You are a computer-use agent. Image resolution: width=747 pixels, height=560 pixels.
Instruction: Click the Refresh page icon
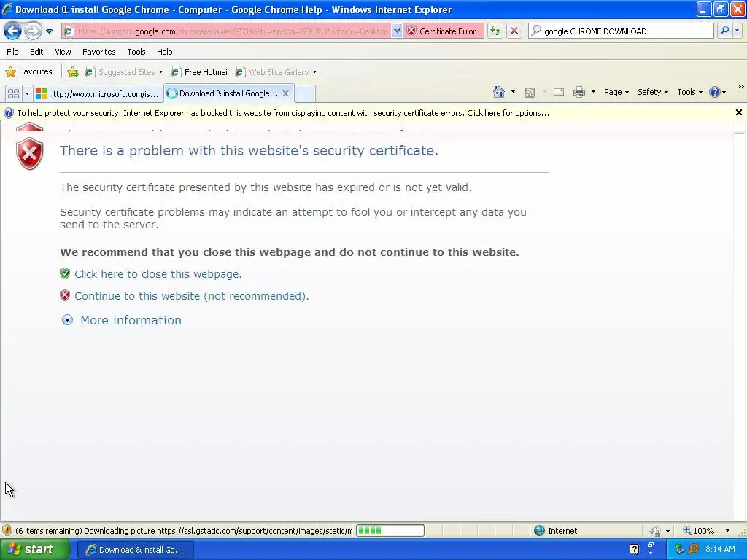click(495, 31)
